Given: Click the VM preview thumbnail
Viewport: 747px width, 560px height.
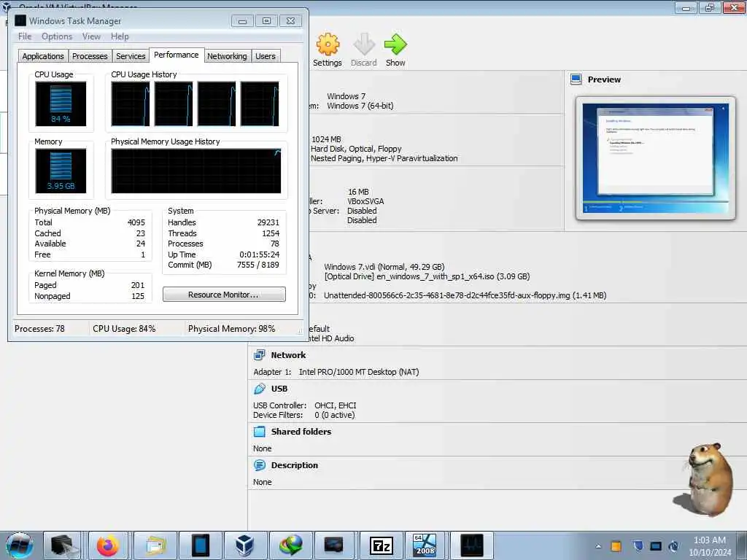Looking at the screenshot, I should (656, 158).
